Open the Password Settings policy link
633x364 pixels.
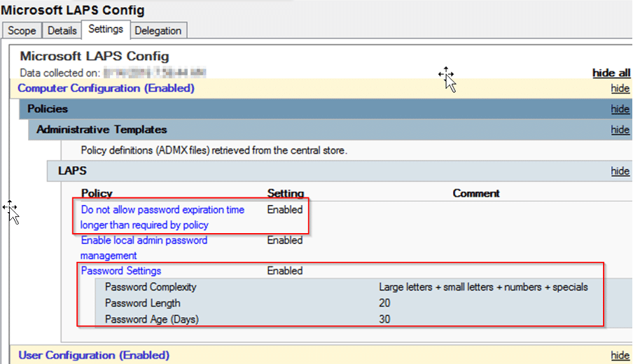[x=121, y=271]
